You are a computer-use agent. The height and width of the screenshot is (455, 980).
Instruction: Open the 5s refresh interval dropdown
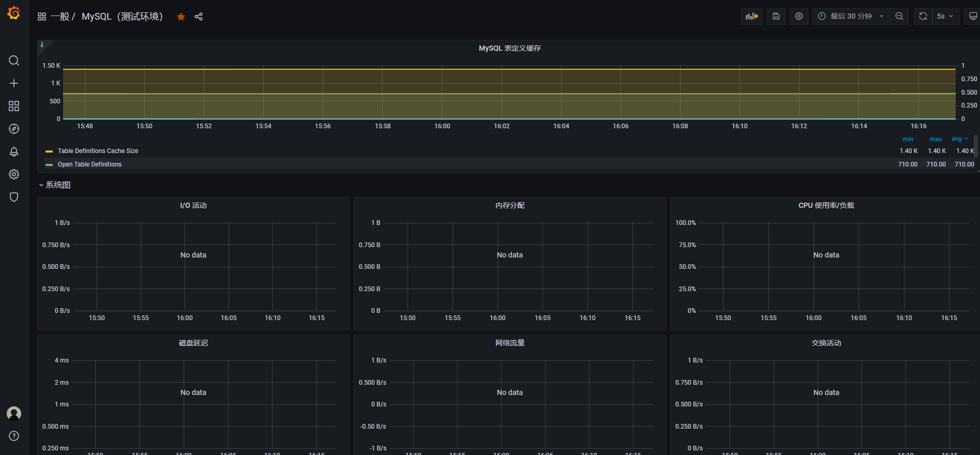coord(945,17)
